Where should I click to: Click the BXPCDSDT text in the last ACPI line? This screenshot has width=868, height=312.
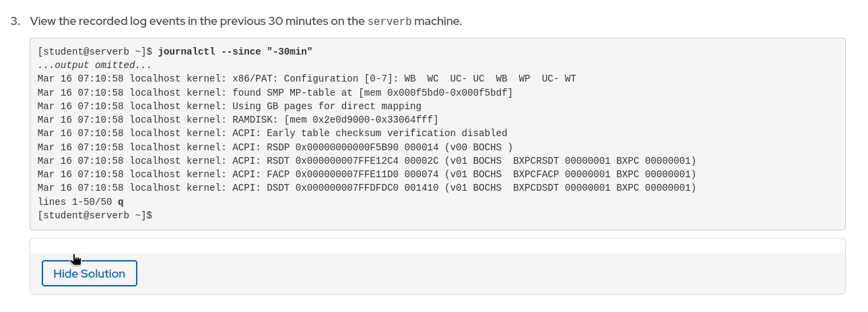(536, 187)
